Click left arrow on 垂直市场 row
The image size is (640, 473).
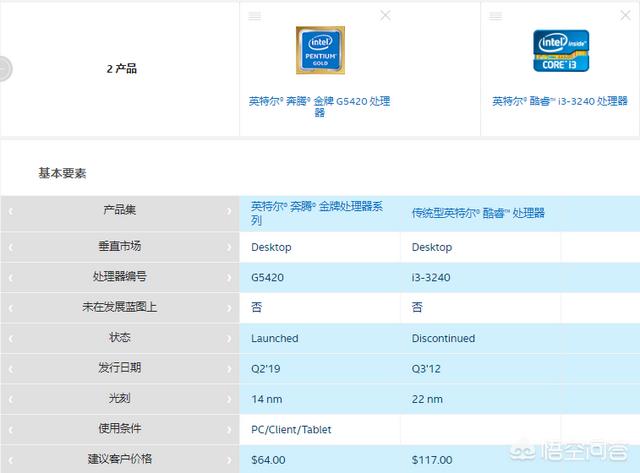point(11,247)
